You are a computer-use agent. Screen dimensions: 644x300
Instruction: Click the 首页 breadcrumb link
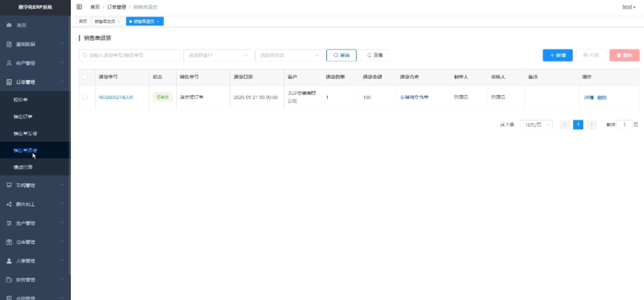(95, 7)
